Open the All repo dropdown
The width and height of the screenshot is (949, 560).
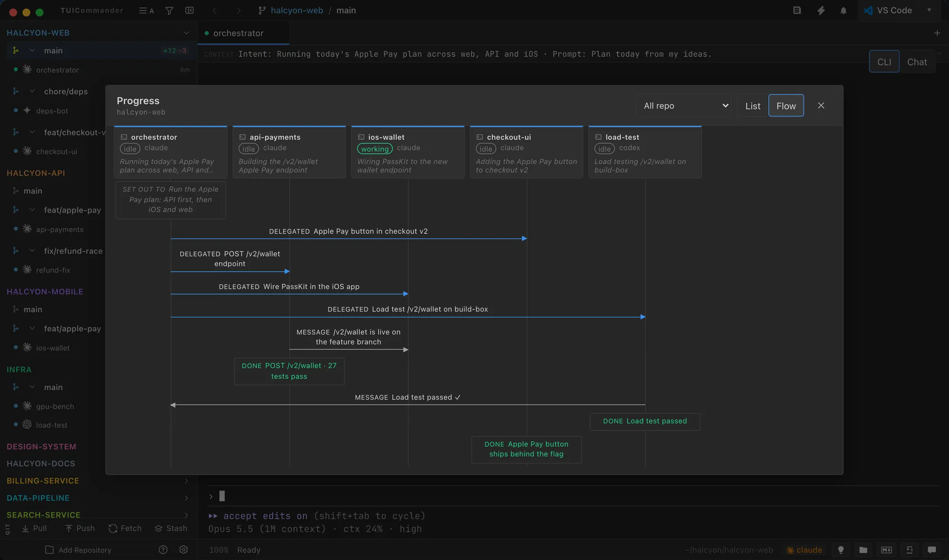click(x=683, y=106)
